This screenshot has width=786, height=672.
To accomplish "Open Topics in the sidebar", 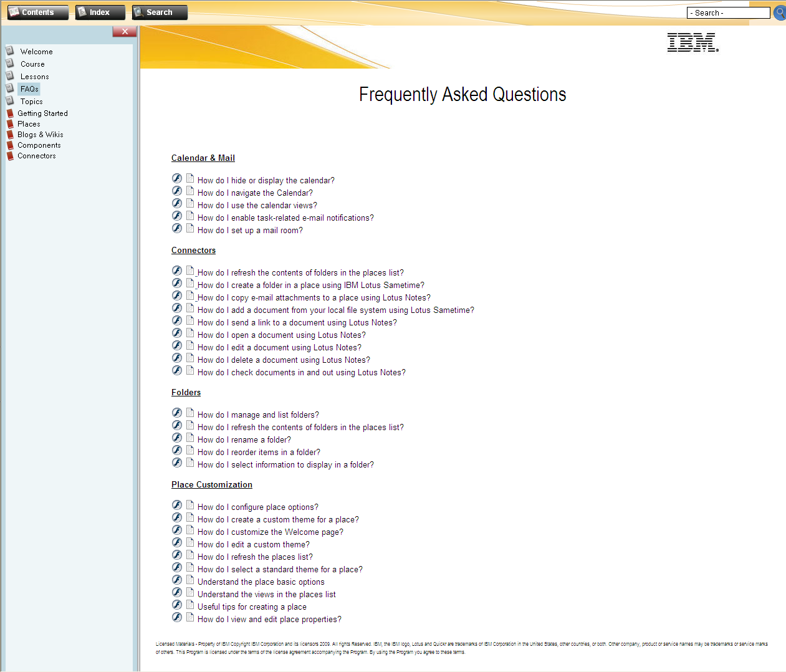I will pos(31,102).
